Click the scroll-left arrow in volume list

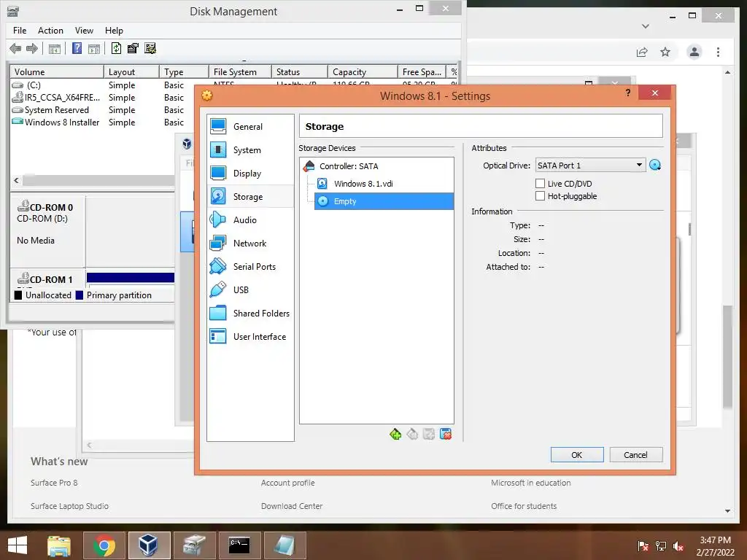[16, 181]
